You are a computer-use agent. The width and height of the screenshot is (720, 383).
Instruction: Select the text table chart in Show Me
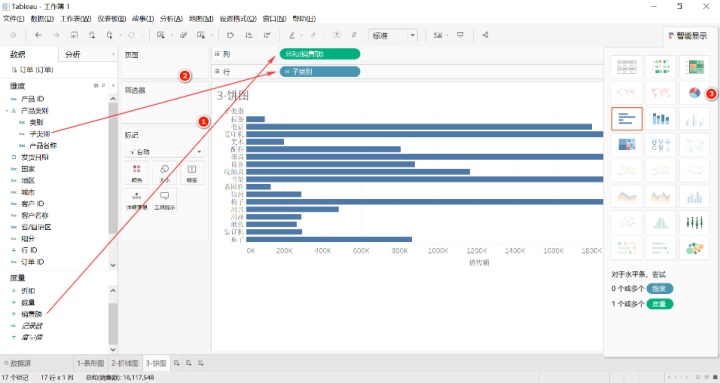627,67
